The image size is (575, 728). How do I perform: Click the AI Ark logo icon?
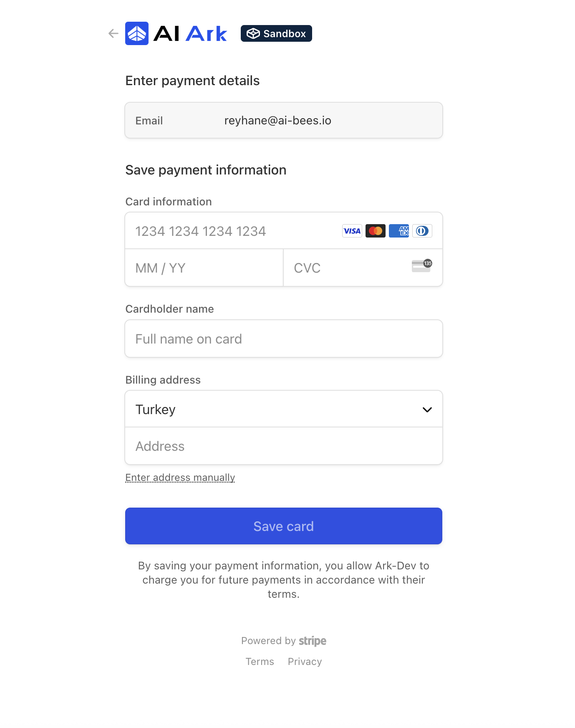pos(137,33)
